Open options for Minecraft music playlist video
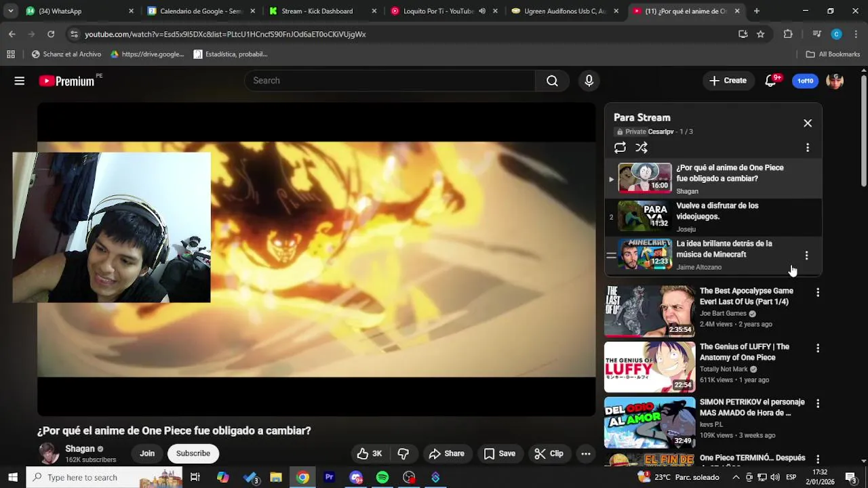The height and width of the screenshot is (488, 868). [x=806, y=256]
